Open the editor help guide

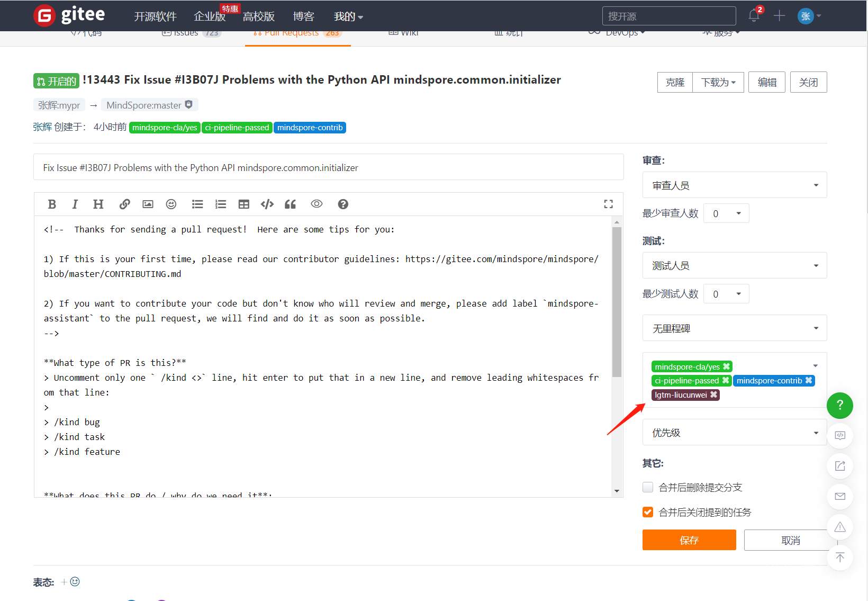pos(343,204)
